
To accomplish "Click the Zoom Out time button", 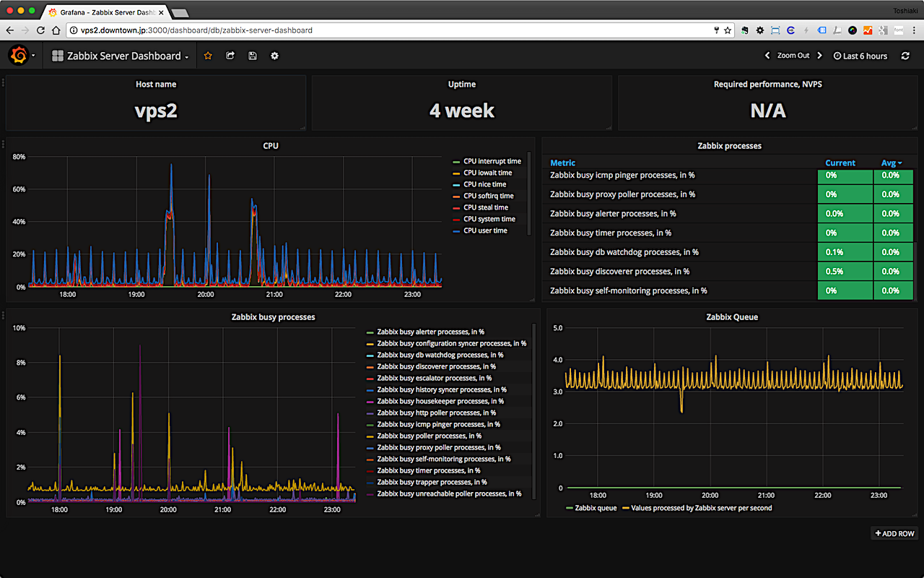I will (793, 56).
